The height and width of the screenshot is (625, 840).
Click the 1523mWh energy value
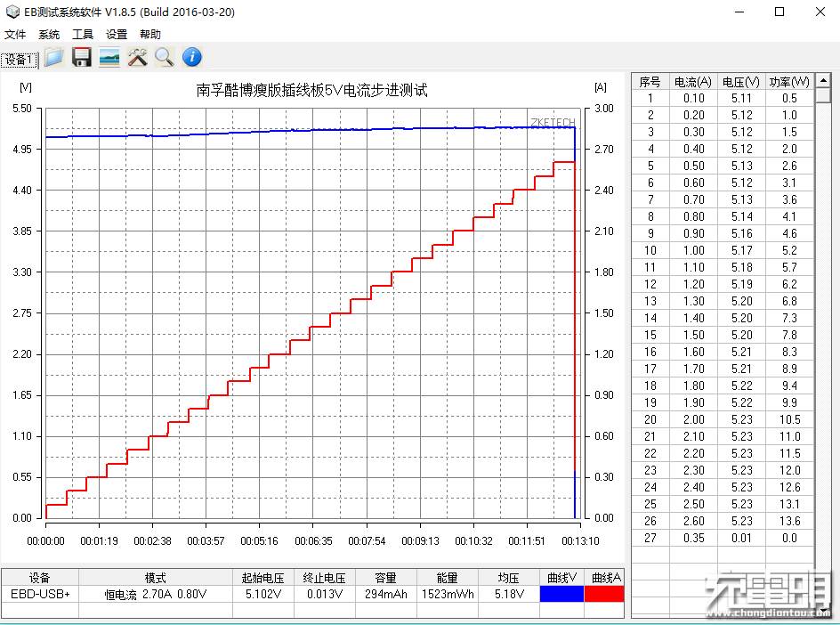(x=448, y=594)
